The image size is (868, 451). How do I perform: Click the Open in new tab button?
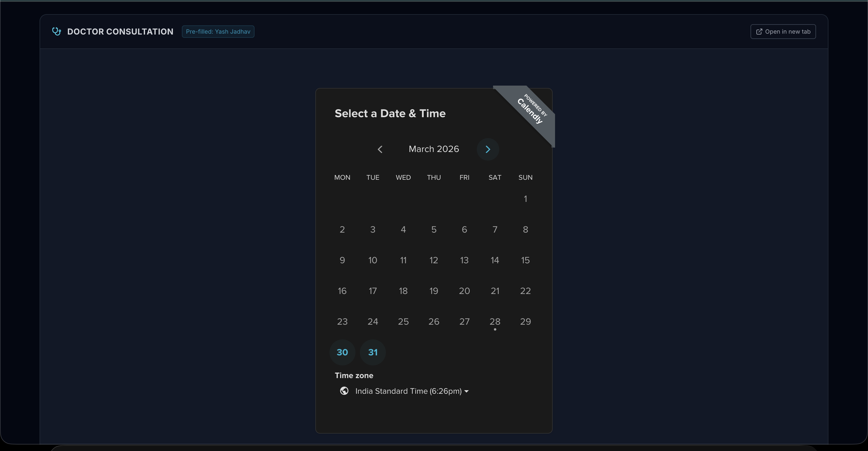pyautogui.click(x=783, y=32)
